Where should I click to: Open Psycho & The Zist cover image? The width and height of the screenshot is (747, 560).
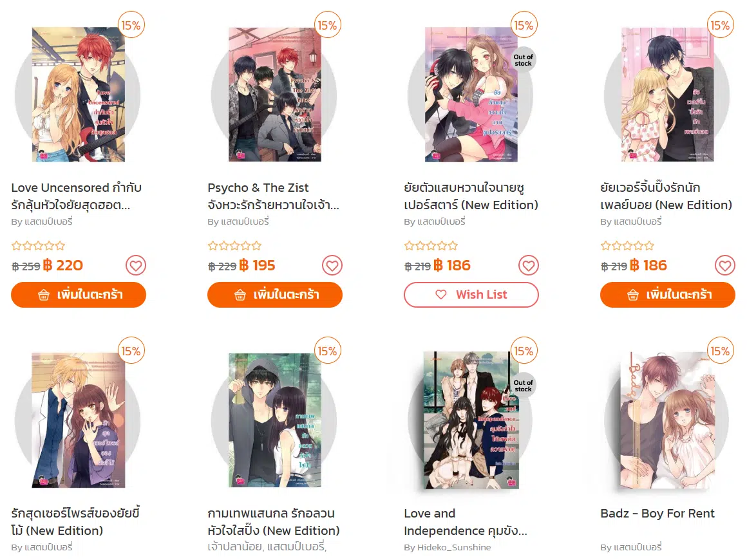click(x=275, y=94)
